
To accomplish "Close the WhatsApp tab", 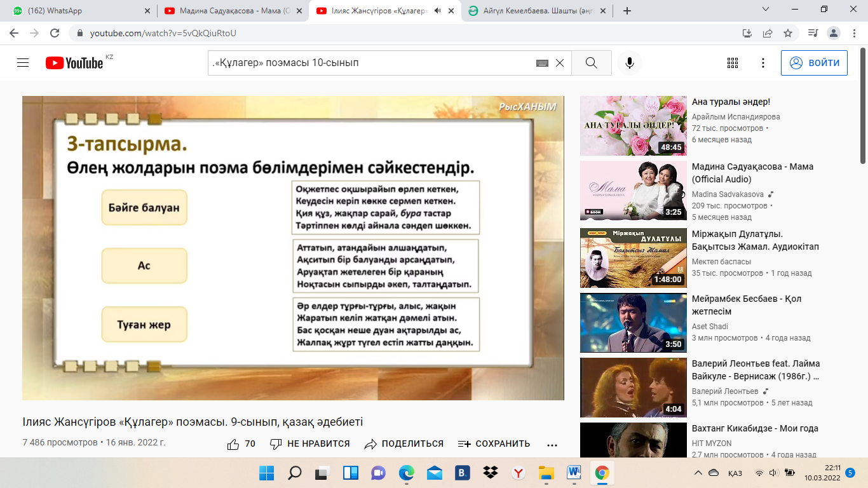I will pos(147,11).
